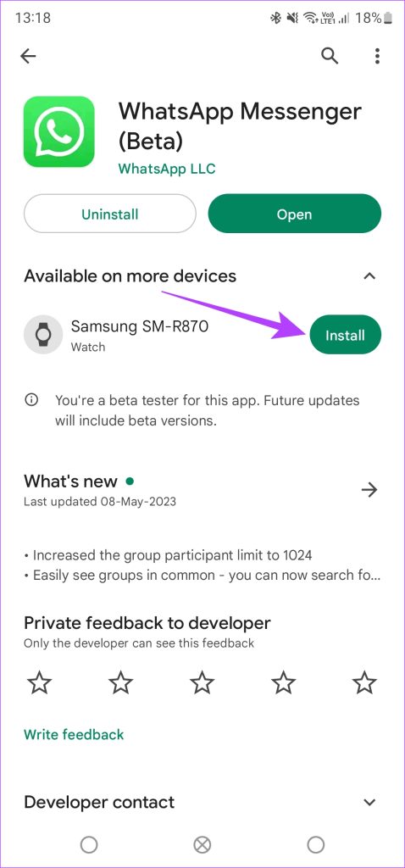Tap the Write feedback link
Viewport: 405px width, 868px height.
point(74,735)
